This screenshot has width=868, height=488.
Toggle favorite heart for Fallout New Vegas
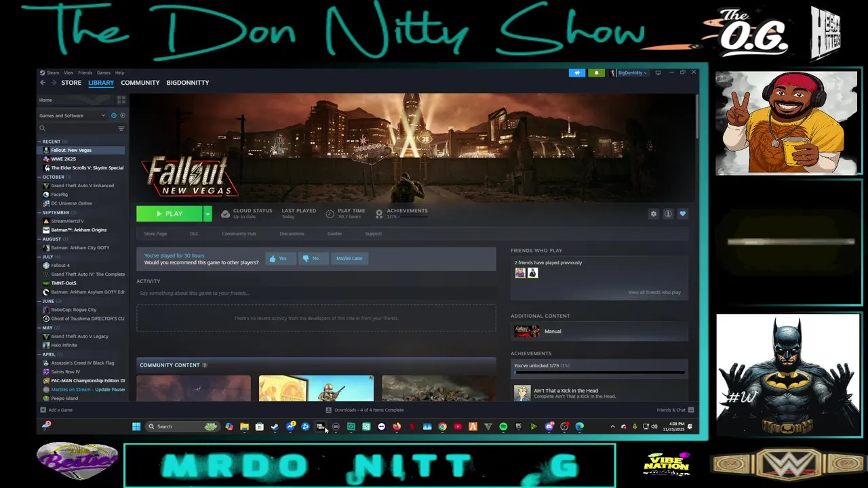[682, 214]
